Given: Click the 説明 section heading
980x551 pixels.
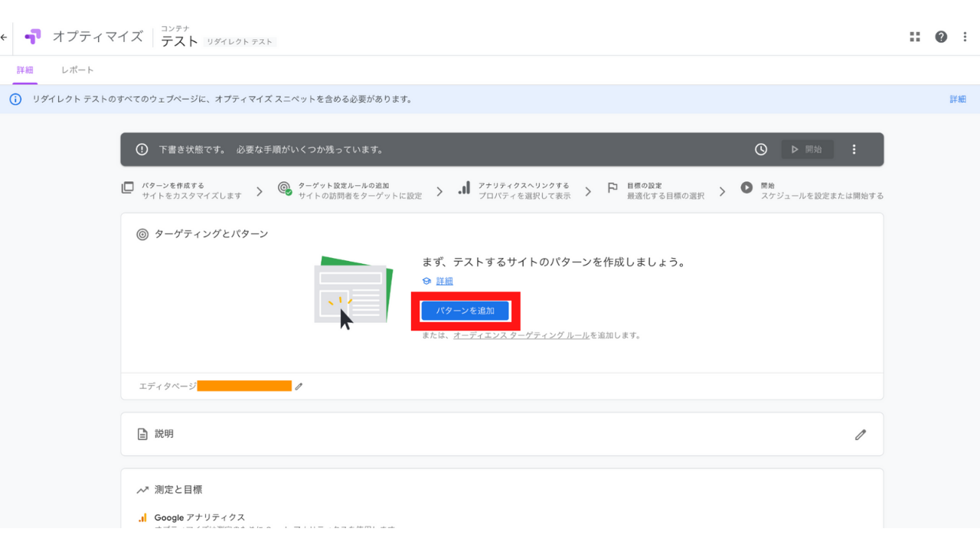Looking at the screenshot, I should tap(164, 434).
